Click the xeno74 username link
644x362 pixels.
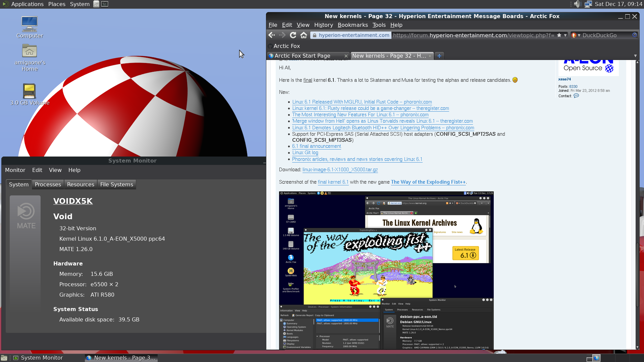coord(565,79)
